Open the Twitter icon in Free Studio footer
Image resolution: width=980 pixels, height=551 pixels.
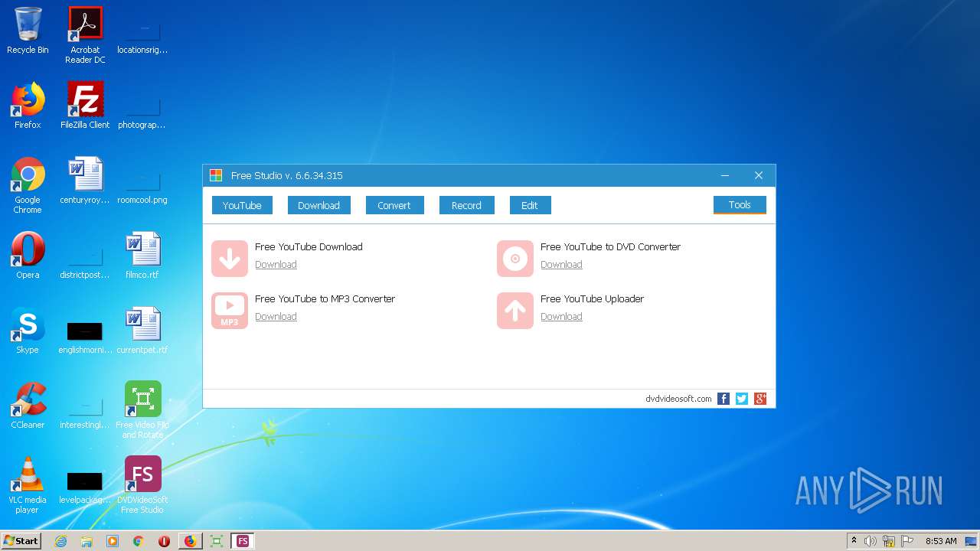click(x=742, y=399)
